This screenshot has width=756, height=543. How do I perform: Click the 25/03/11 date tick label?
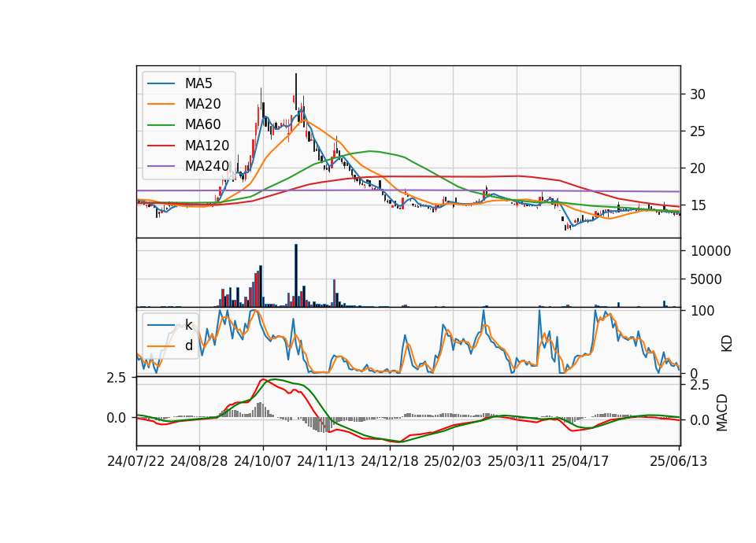coord(517,461)
